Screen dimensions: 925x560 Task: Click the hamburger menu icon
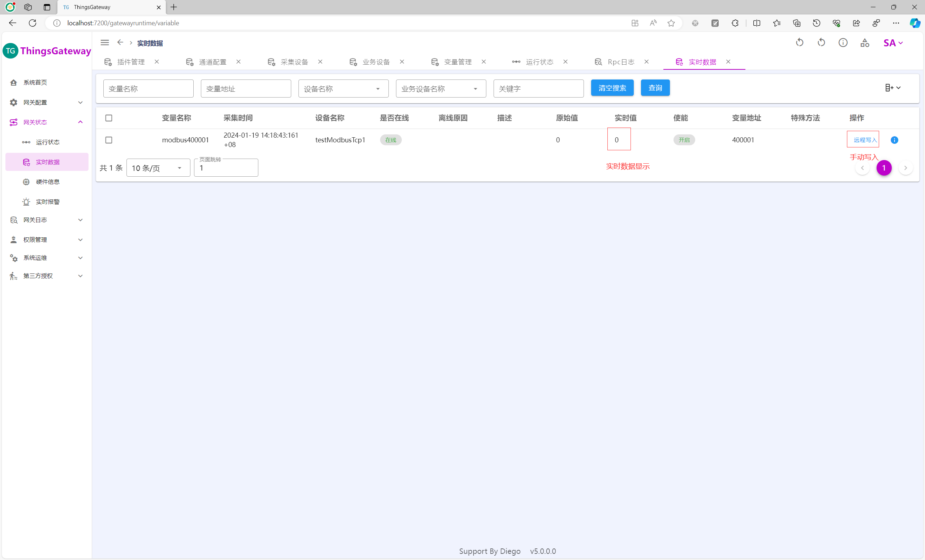click(105, 43)
